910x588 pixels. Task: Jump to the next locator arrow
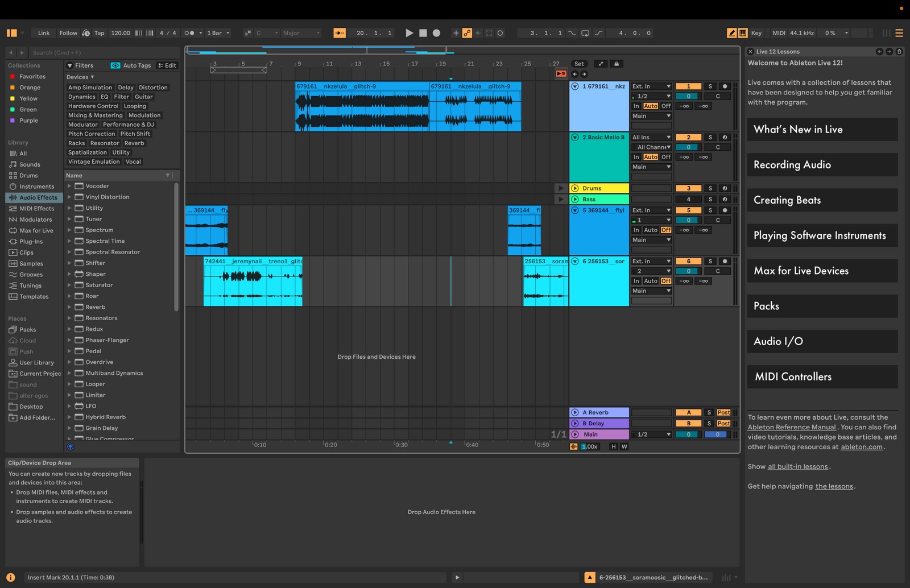(x=584, y=74)
